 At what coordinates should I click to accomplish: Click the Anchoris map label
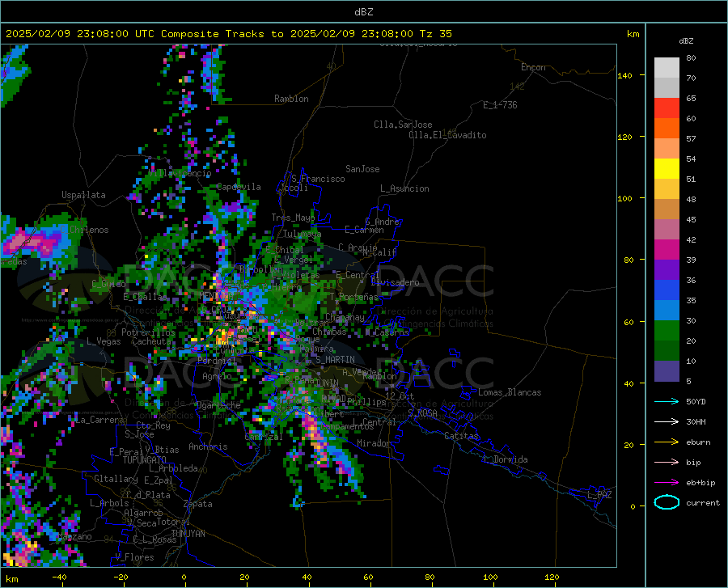click(208, 446)
